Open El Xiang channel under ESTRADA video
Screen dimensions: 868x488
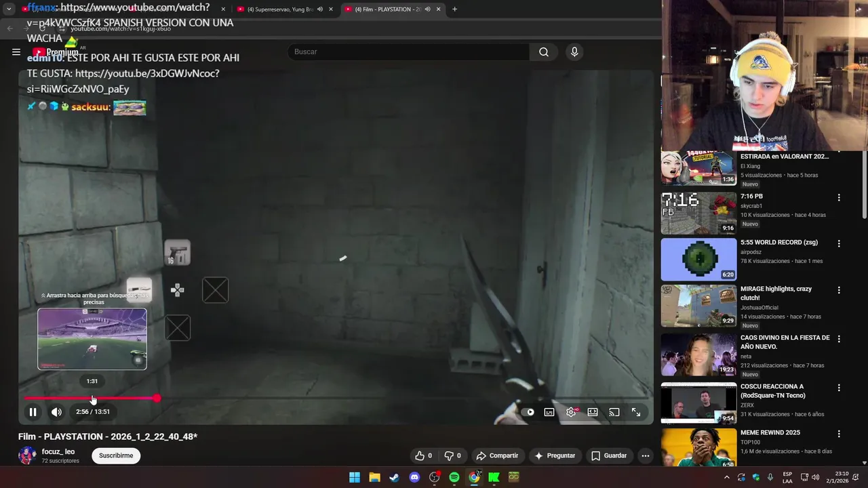(750, 166)
